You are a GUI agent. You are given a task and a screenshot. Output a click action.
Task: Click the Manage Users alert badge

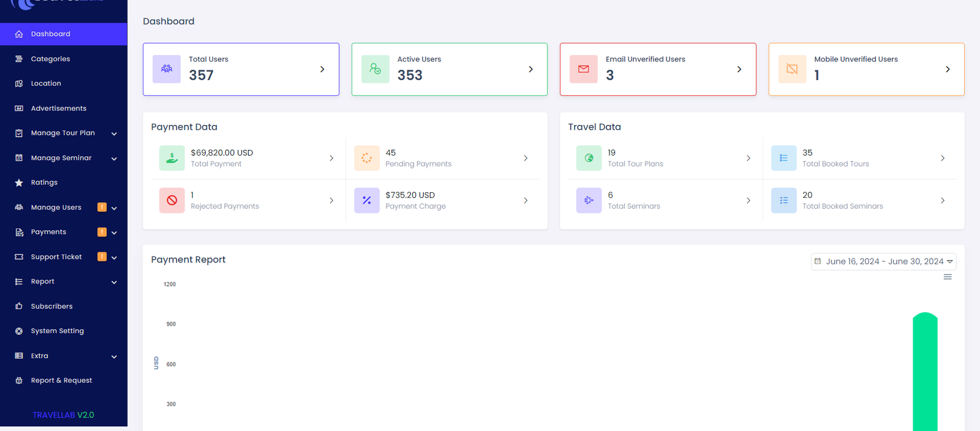pyautogui.click(x=102, y=207)
